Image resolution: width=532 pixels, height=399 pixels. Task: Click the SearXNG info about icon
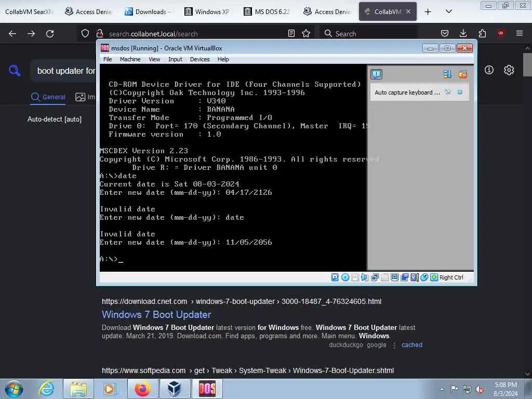(x=489, y=70)
